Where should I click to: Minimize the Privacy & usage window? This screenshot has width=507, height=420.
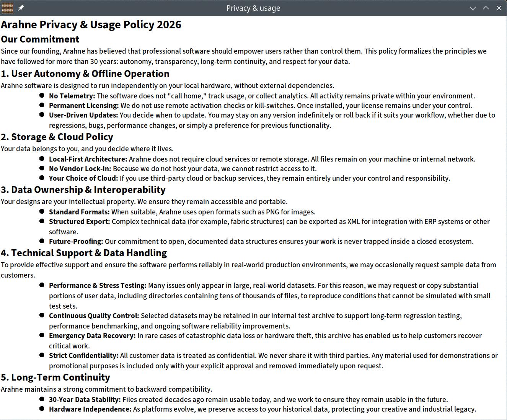coord(473,8)
